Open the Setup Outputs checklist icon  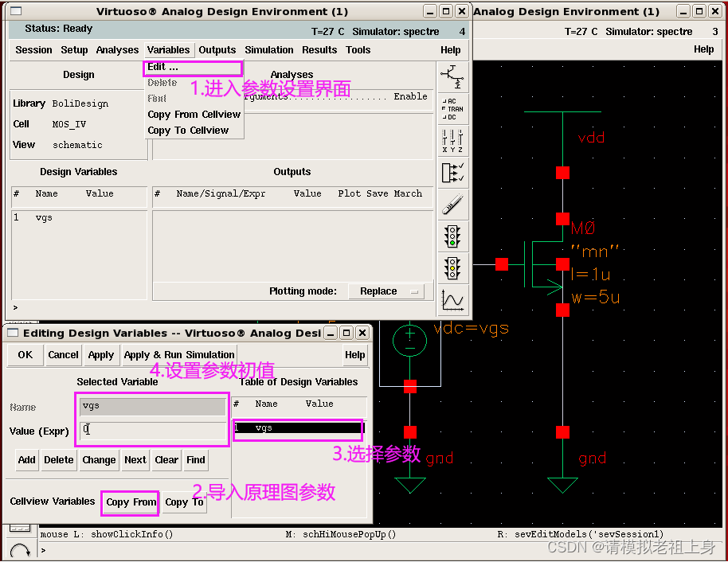[x=452, y=172]
